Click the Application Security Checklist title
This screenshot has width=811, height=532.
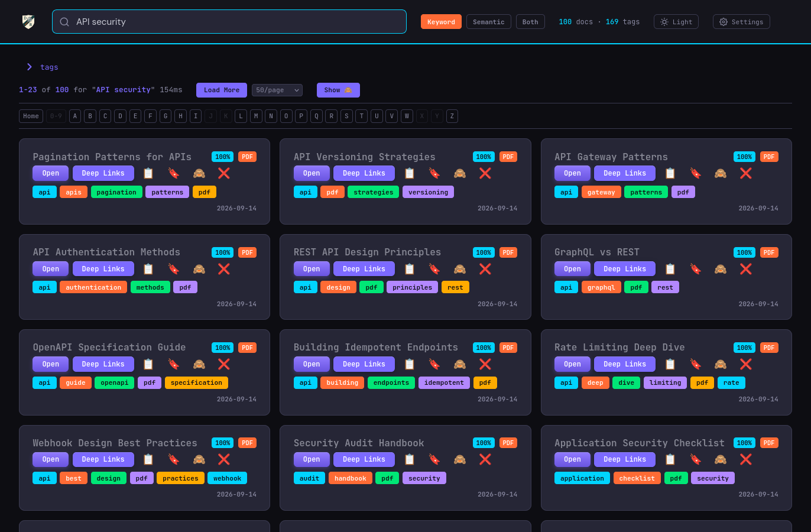pyautogui.click(x=640, y=443)
